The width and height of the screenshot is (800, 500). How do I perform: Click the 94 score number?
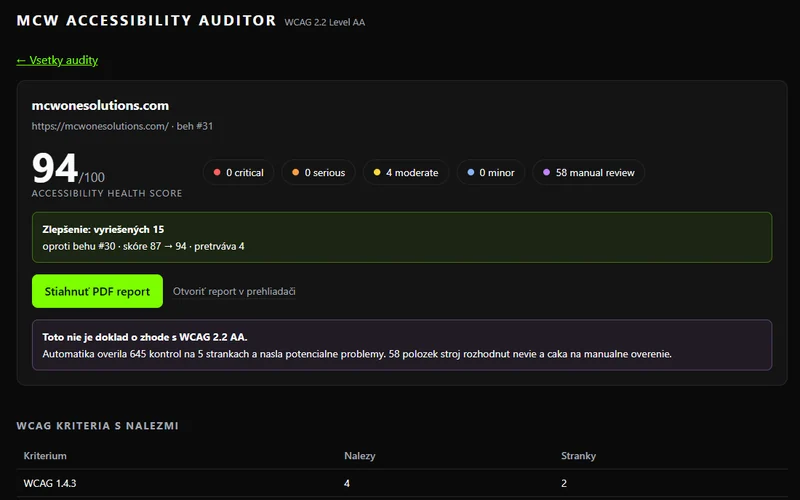55,168
